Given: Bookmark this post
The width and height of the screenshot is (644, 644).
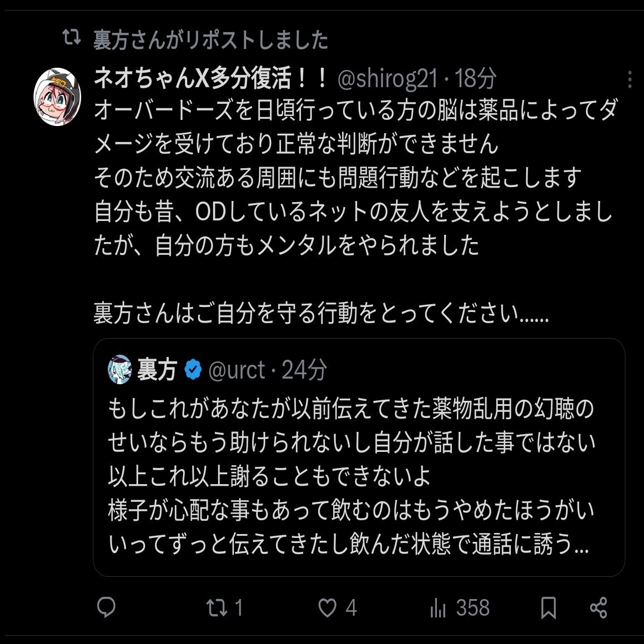Looking at the screenshot, I should click(x=549, y=608).
